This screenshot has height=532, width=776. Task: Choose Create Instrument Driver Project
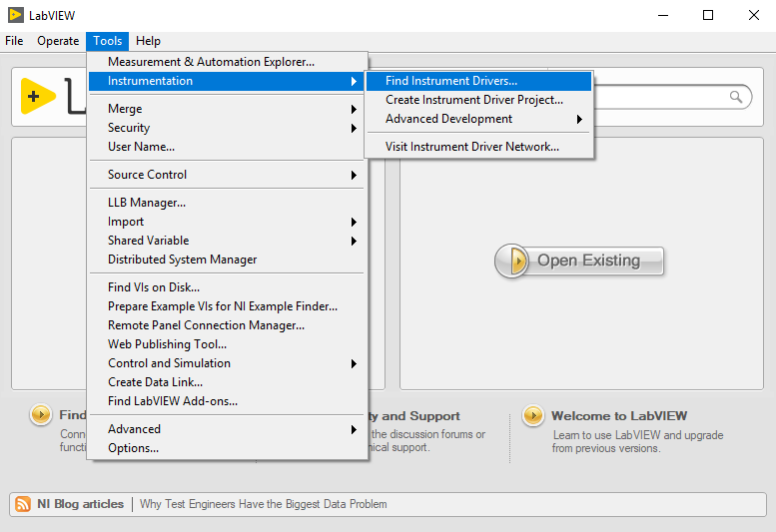(474, 100)
